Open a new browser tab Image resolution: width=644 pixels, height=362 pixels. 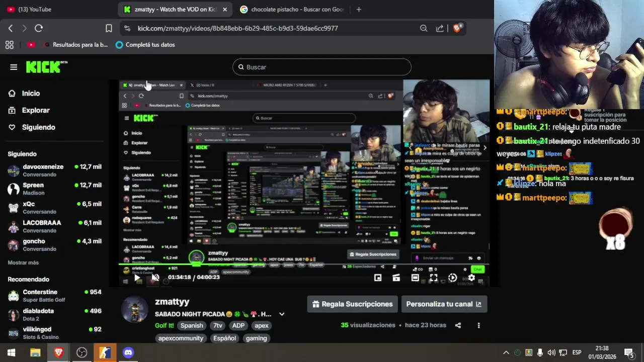(x=359, y=9)
